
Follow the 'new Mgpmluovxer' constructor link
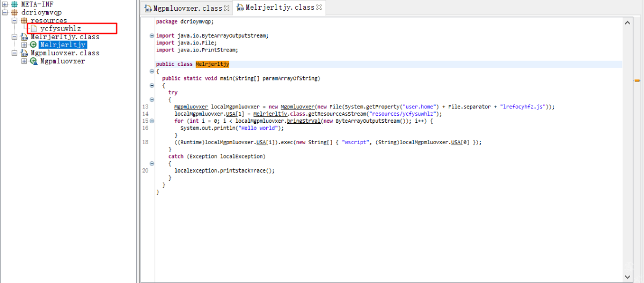pyautogui.click(x=297, y=107)
